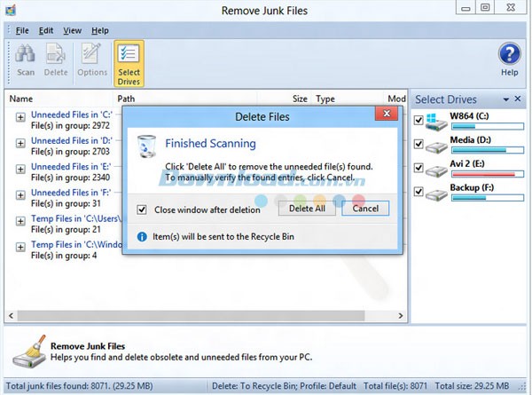Image resolution: width=532 pixels, height=395 pixels.
Task: Open the File menu
Action: (22, 30)
